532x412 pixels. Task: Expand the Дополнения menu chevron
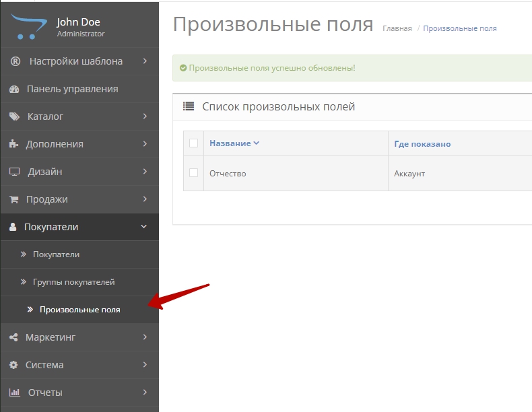(x=145, y=144)
